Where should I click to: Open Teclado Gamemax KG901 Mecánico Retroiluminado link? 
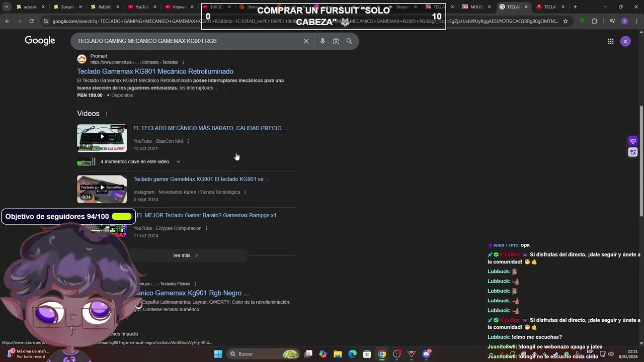[155, 71]
